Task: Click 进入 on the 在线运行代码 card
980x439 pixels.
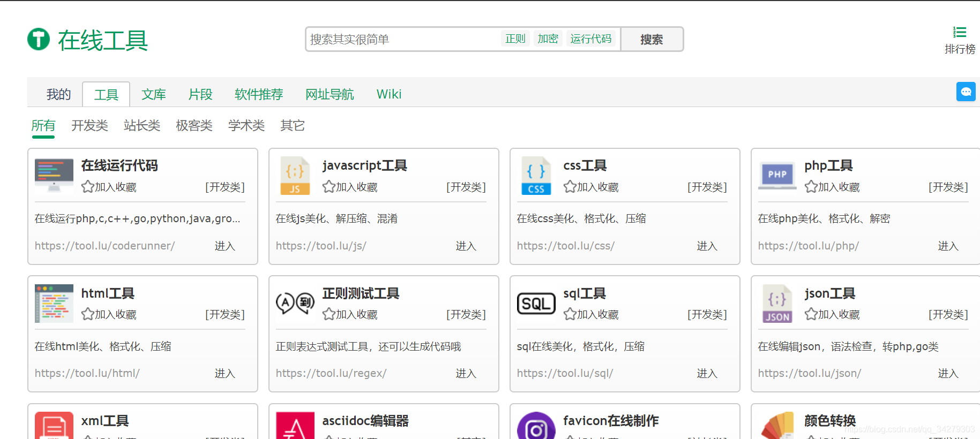Action: 225,246
